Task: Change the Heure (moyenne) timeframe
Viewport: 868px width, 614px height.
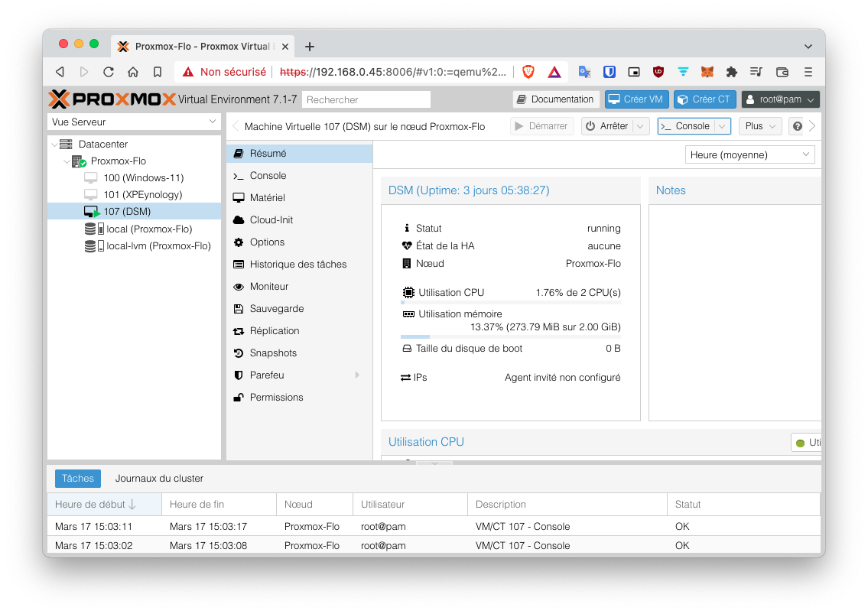Action: [749, 154]
